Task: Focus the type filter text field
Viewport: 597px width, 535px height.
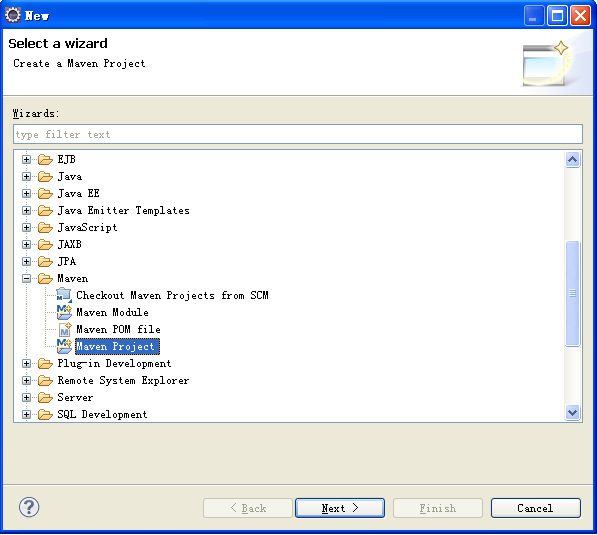Action: pyautogui.click(x=298, y=134)
